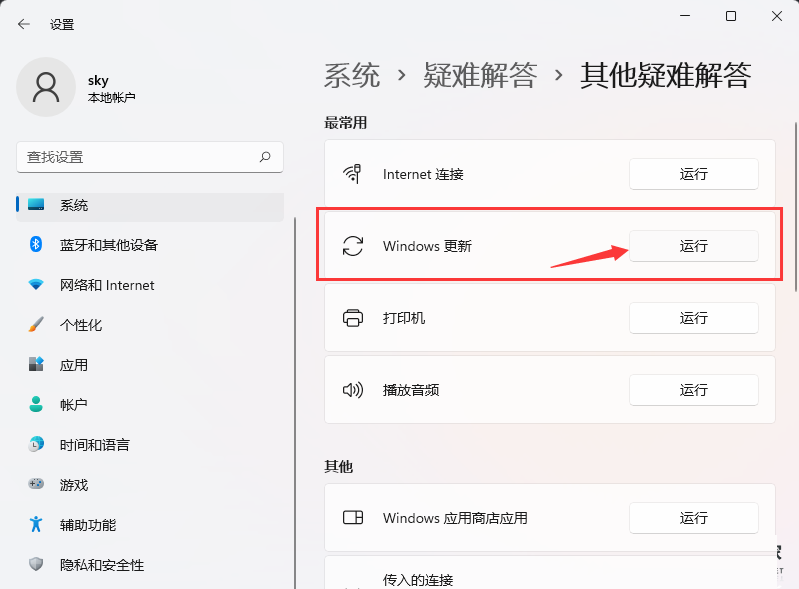This screenshot has width=799, height=589.
Task: Go to 系统 in the breadcrumb
Action: (x=352, y=75)
